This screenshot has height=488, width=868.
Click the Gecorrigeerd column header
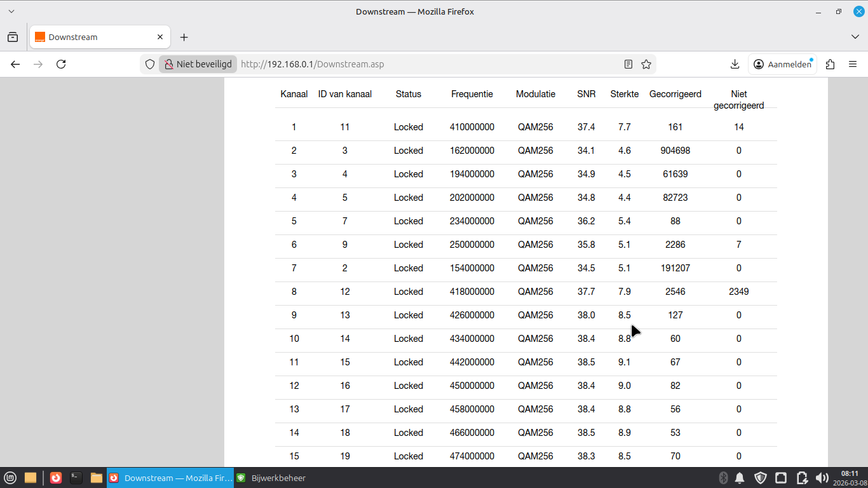click(x=675, y=94)
